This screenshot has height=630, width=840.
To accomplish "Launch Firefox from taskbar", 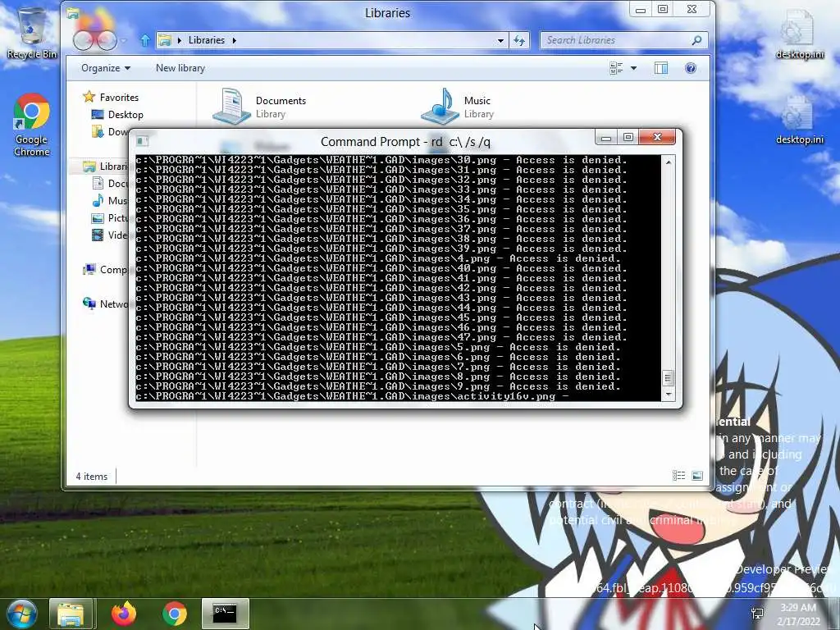I will pos(124,614).
